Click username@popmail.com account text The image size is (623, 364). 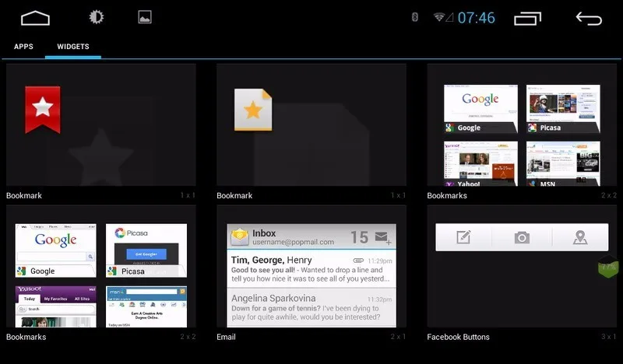294,242
